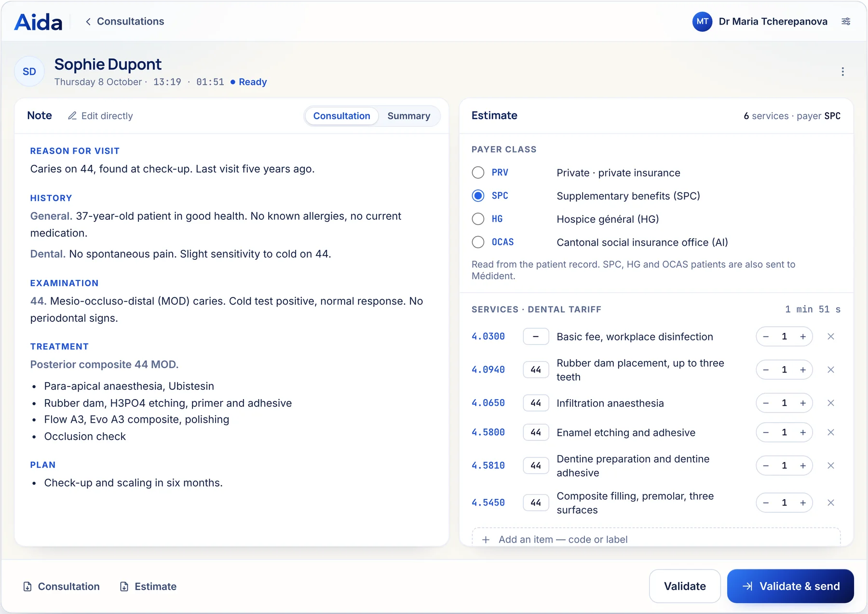Remove the Composite filling, premolar item
Screen dimensions: 868x614
click(x=830, y=503)
